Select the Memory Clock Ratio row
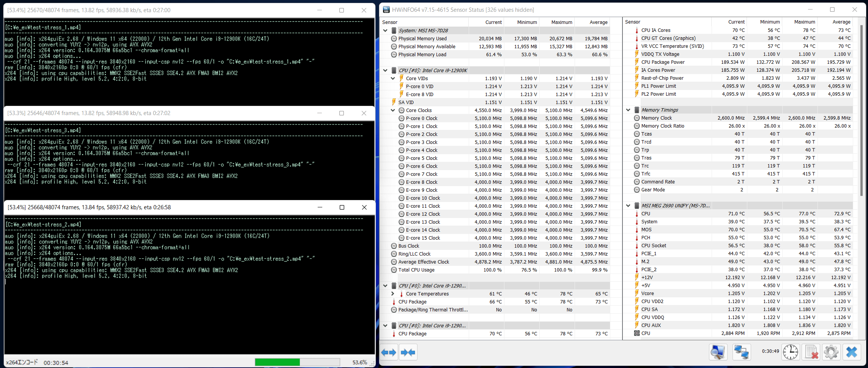Image resolution: width=868 pixels, height=368 pixels. [x=738, y=126]
